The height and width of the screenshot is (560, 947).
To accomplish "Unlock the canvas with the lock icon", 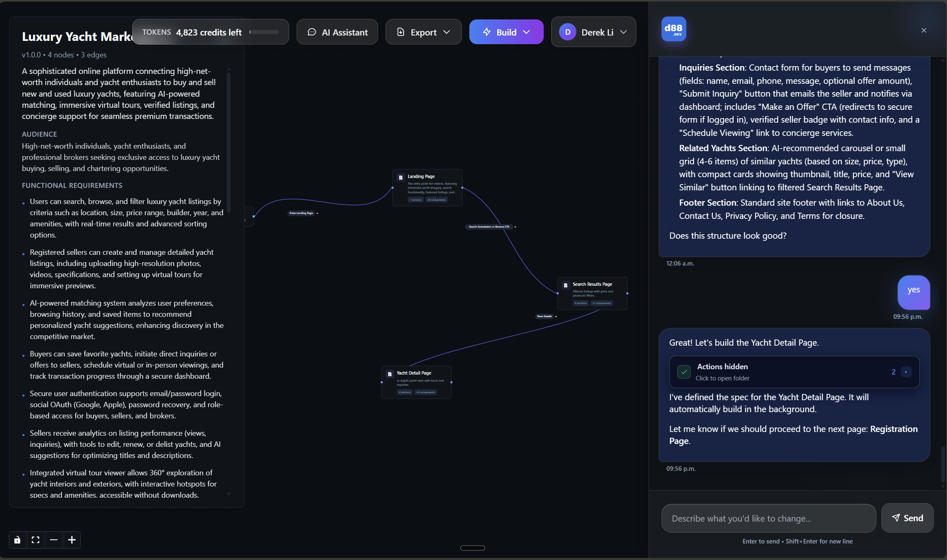I will [x=17, y=540].
